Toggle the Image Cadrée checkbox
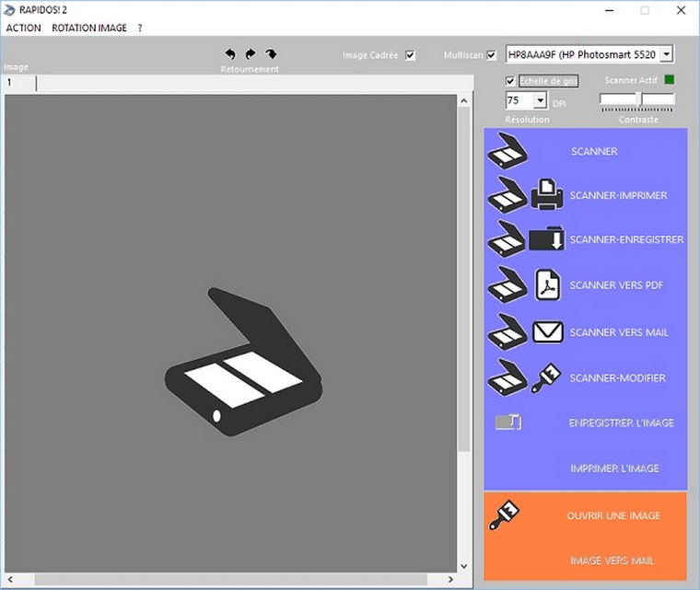 tap(411, 55)
